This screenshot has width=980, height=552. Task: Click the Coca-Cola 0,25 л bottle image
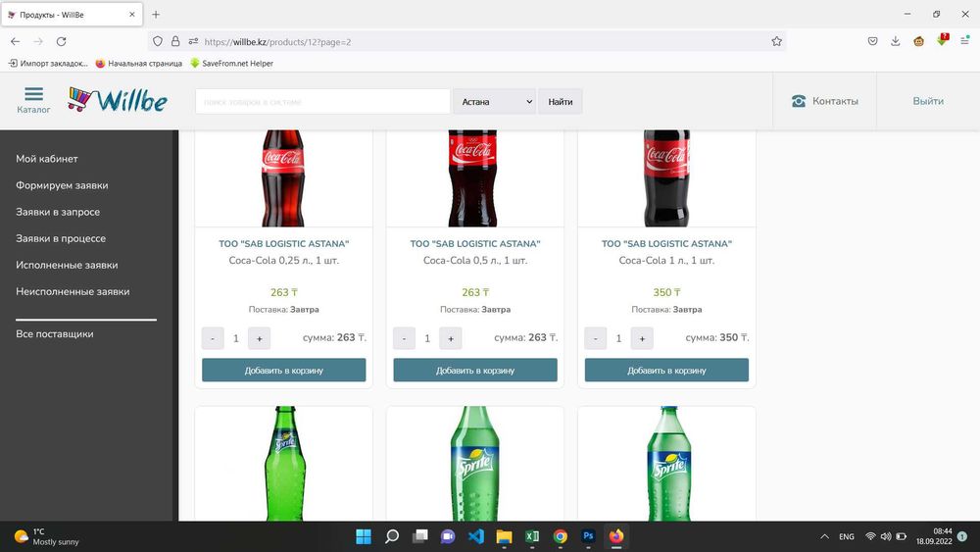point(283,178)
